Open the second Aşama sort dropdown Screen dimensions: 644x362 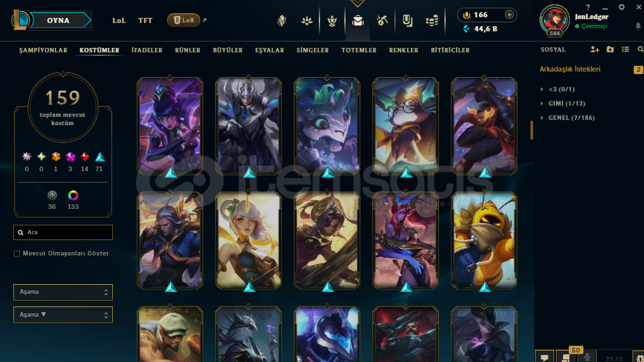pos(63,315)
